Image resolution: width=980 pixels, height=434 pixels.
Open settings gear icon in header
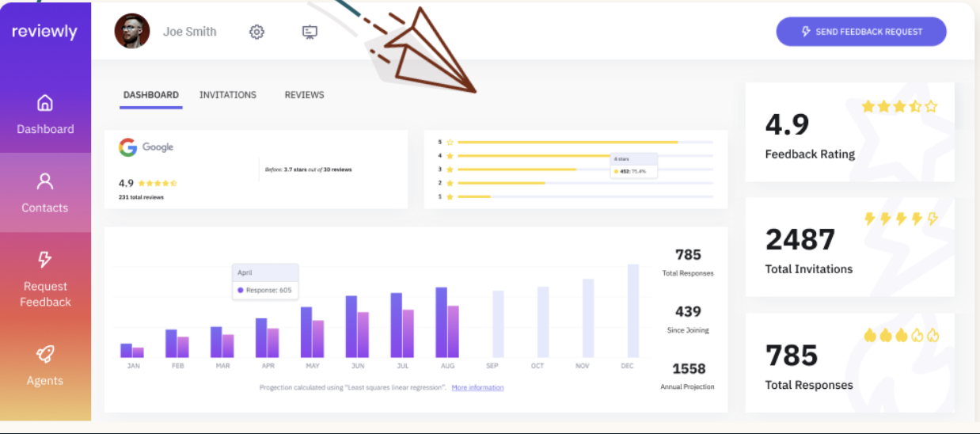point(256,32)
